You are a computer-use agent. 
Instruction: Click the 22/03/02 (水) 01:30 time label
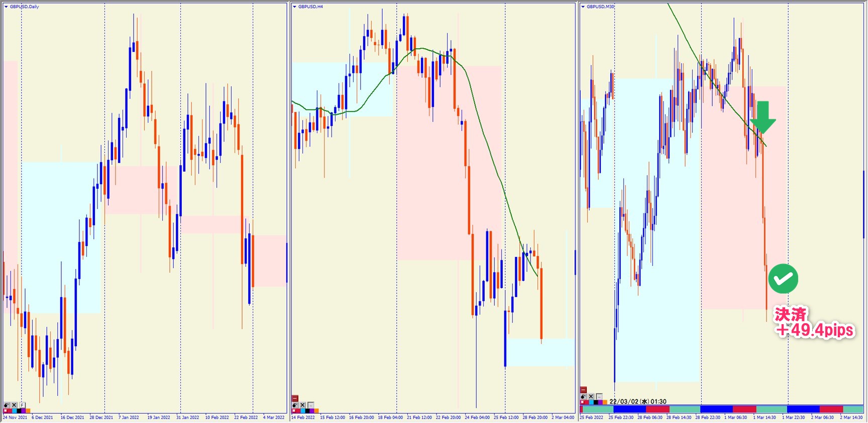(638, 401)
